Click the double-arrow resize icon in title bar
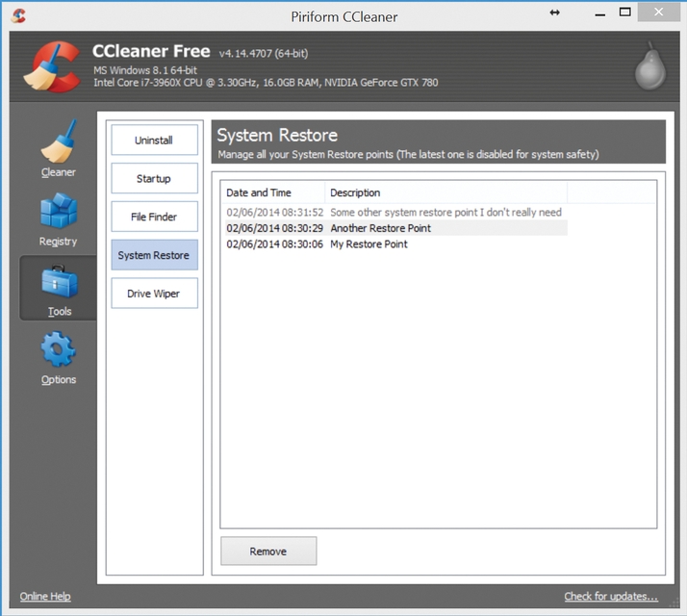 554,13
